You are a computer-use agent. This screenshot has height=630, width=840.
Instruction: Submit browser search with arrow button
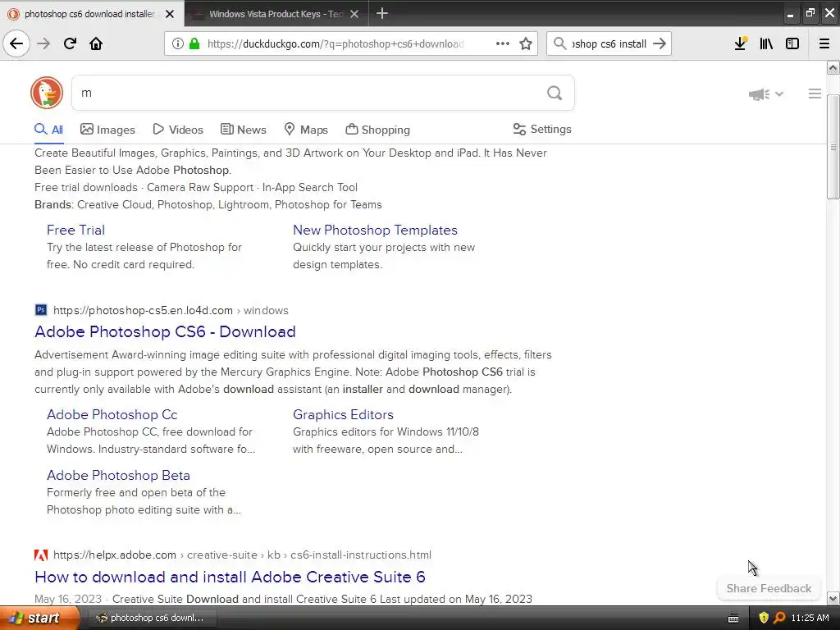(660, 43)
